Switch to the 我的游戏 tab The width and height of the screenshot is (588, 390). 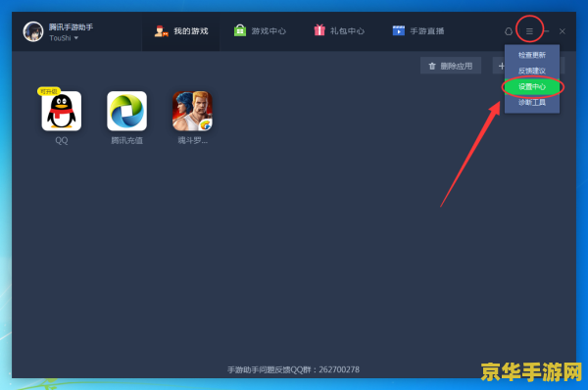coord(181,31)
